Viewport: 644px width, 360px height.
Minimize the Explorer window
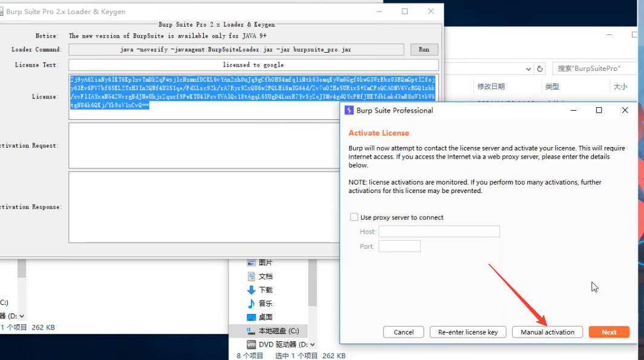(609, 35)
